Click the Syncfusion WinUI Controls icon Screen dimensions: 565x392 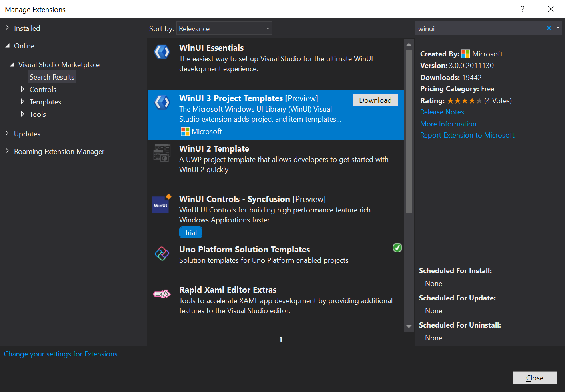pos(161,204)
